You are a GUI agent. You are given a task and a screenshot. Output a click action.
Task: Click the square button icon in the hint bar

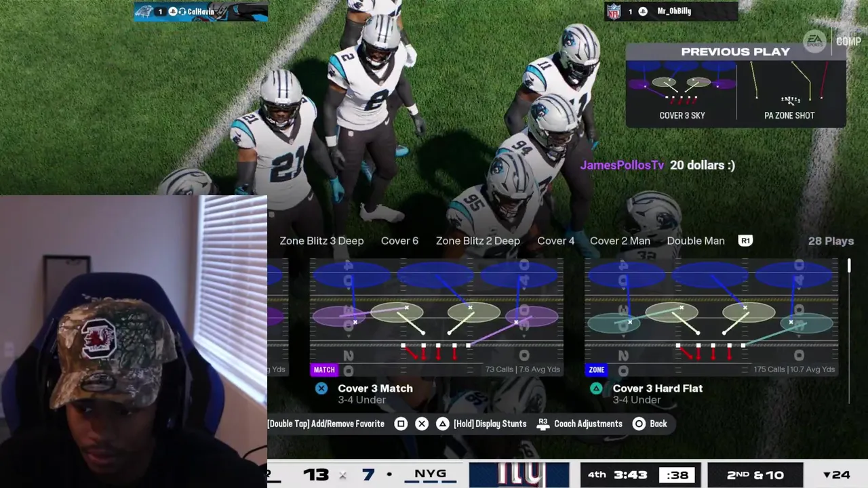[401, 424]
